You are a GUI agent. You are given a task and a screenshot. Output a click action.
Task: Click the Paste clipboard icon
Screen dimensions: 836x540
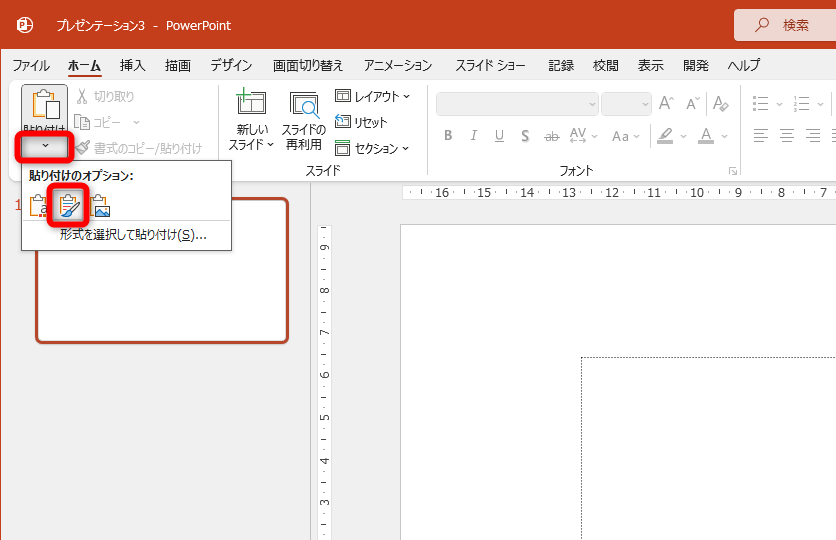[x=45, y=104]
